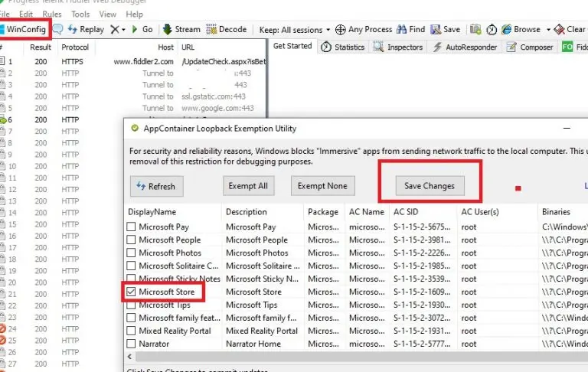Toggle the Decode option
The height and width of the screenshot is (372, 588).
tap(226, 29)
